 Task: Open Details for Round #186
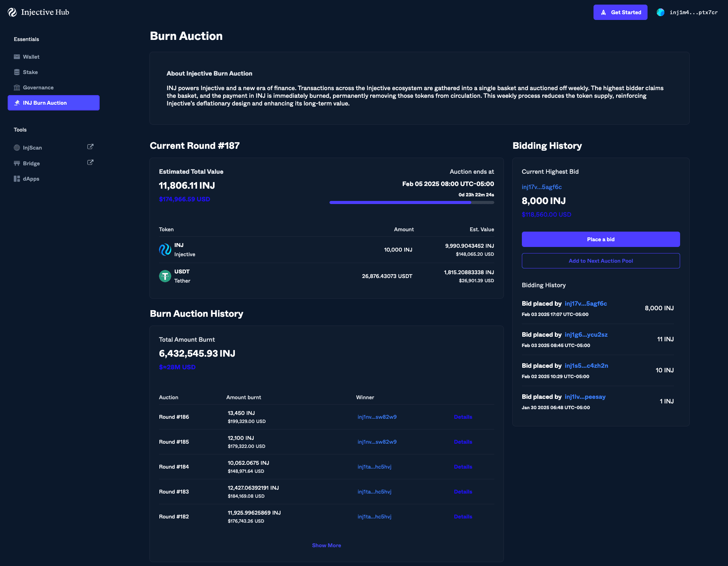click(x=463, y=417)
